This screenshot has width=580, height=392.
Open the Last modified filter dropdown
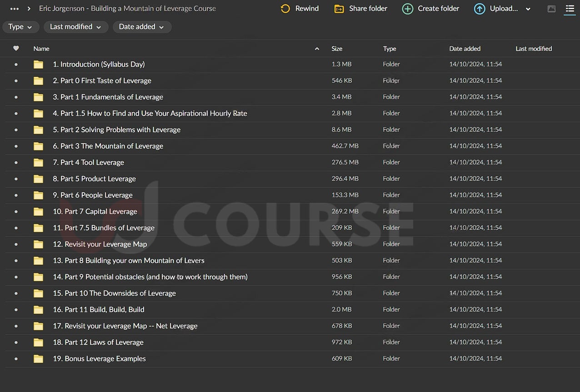[76, 27]
